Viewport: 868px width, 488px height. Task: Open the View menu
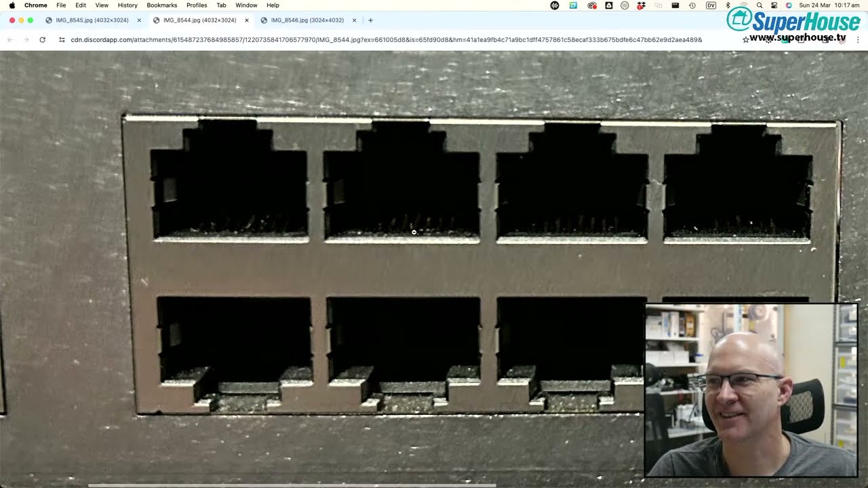click(x=102, y=5)
